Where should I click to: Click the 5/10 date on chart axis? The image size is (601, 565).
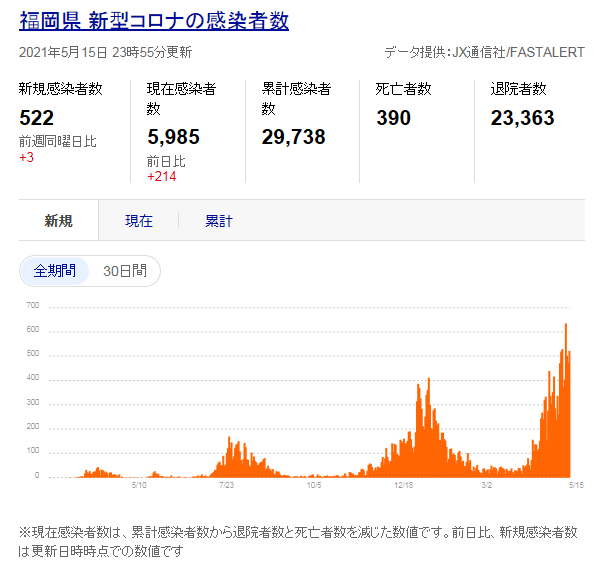click(x=139, y=485)
